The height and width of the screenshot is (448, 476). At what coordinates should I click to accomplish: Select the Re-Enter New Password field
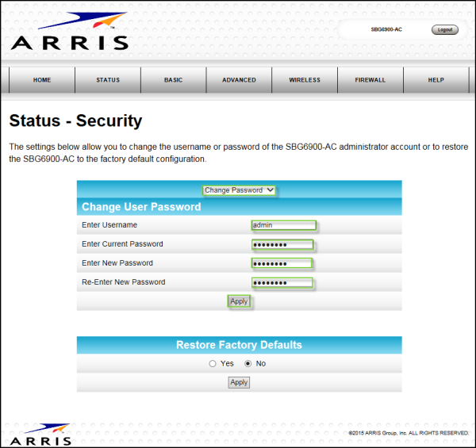[x=282, y=282]
